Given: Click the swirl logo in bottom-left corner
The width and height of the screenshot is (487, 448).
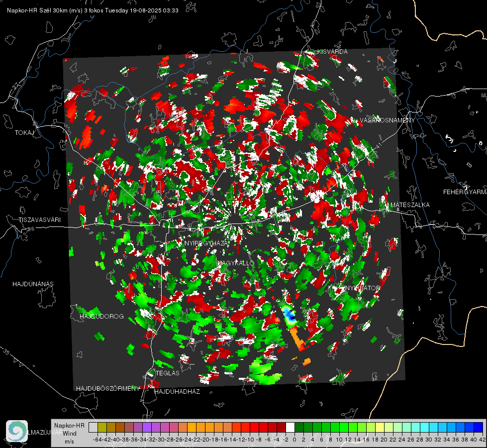Looking at the screenshot, I should [17, 431].
